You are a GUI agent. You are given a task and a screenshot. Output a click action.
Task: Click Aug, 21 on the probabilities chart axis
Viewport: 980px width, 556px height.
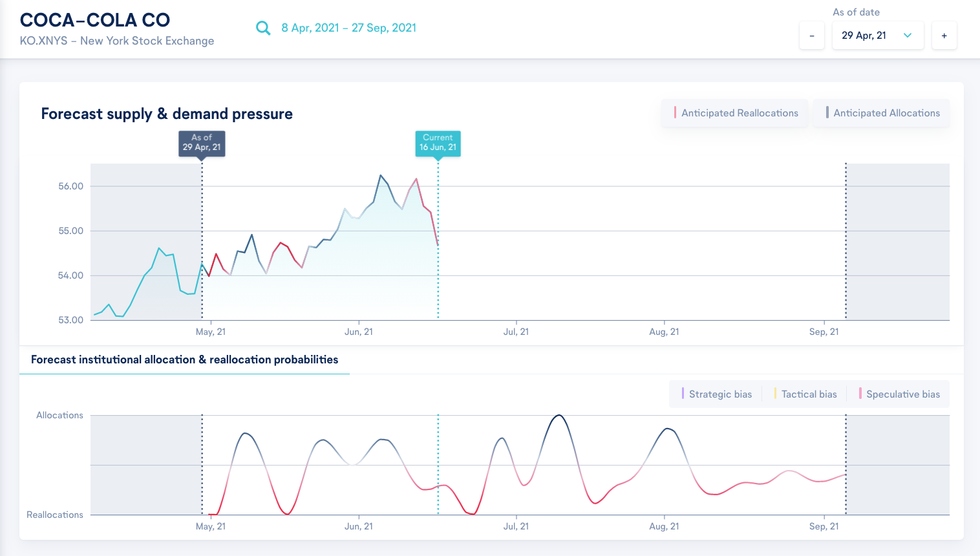click(x=664, y=526)
